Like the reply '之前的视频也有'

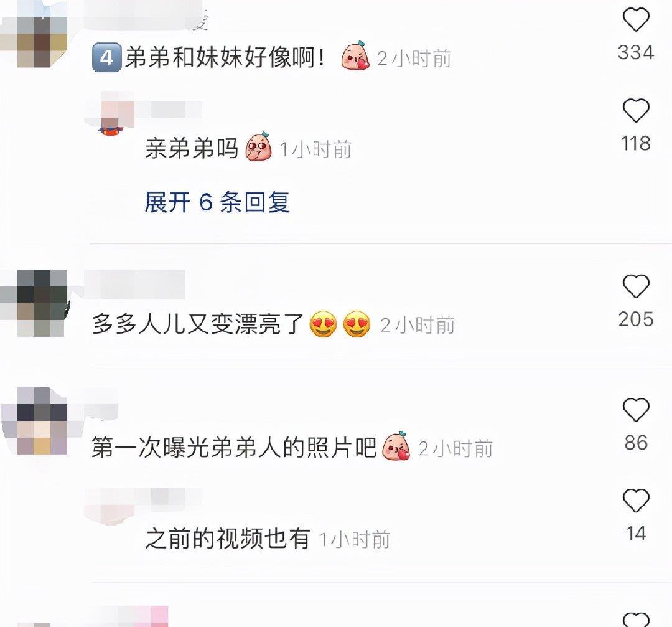pos(635,501)
